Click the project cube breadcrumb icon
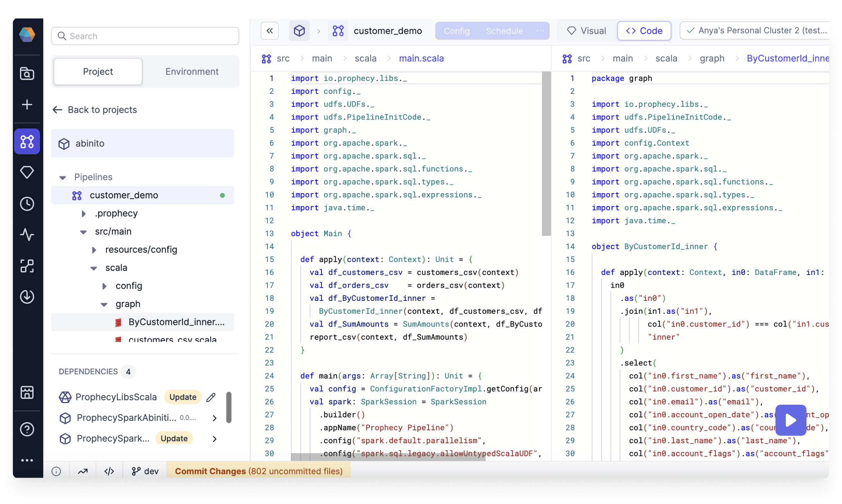This screenshot has width=842, height=504. [299, 31]
